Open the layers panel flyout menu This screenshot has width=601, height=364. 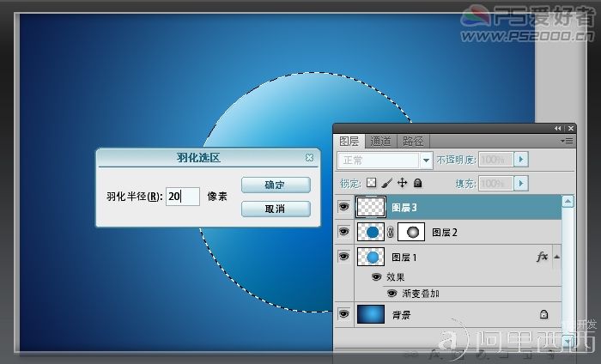click(568, 141)
